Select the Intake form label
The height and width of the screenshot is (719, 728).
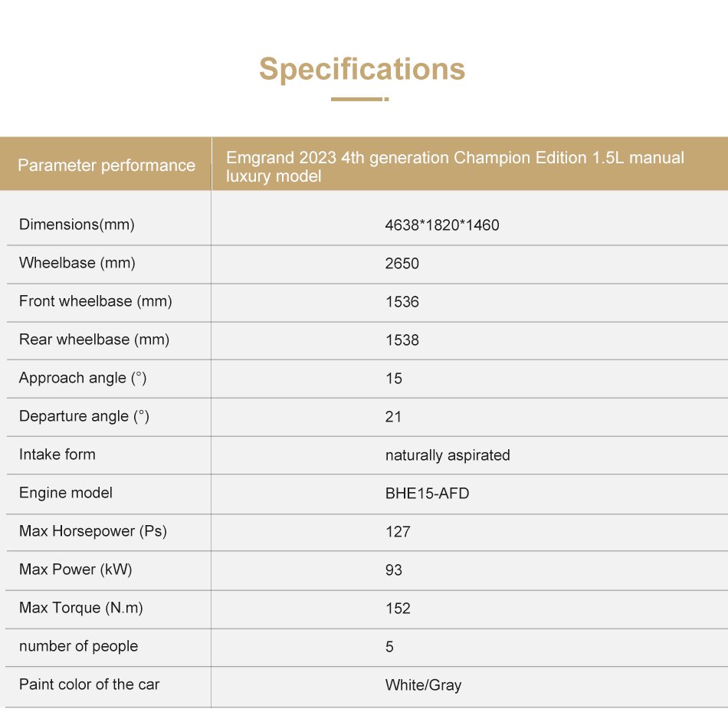[57, 455]
